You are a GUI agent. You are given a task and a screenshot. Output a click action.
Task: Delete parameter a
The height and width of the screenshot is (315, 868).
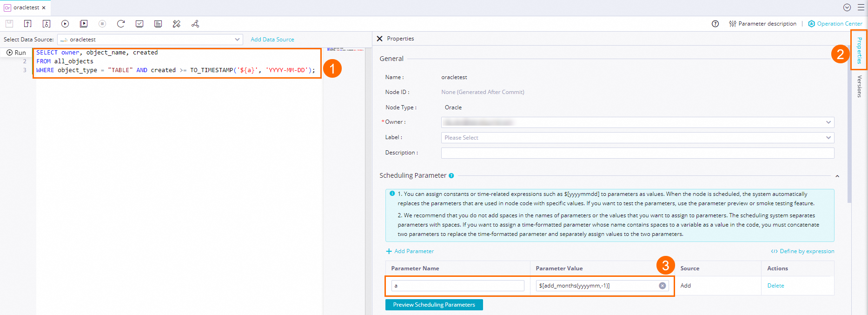[x=775, y=286]
